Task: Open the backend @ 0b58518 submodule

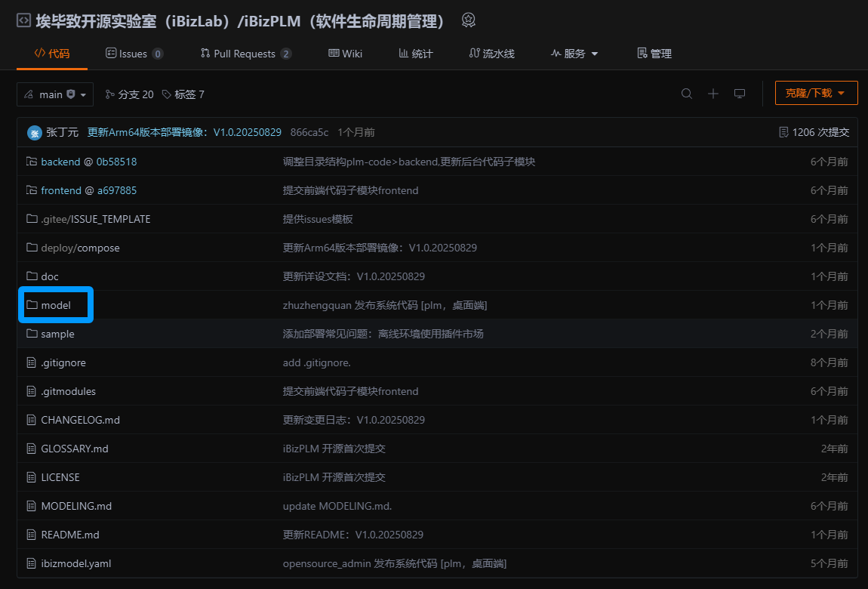Action: pyautogui.click(x=88, y=162)
